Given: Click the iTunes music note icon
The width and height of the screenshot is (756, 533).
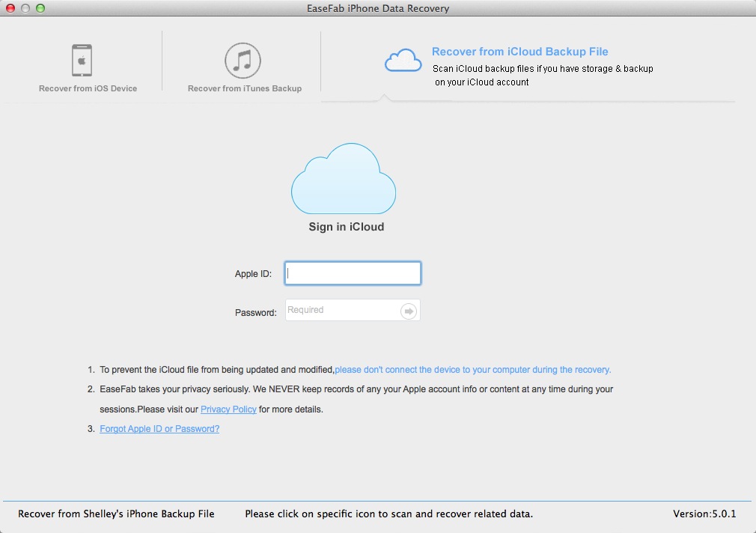Looking at the screenshot, I should click(243, 61).
